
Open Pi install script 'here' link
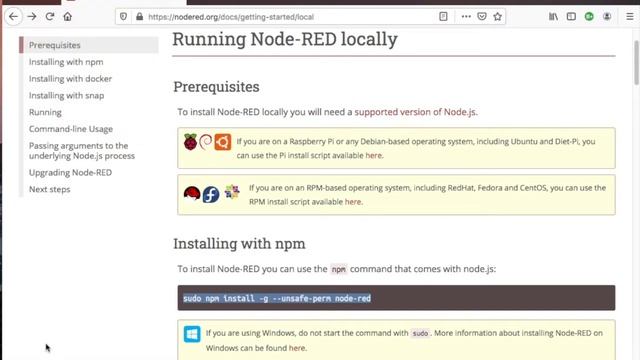(373, 156)
